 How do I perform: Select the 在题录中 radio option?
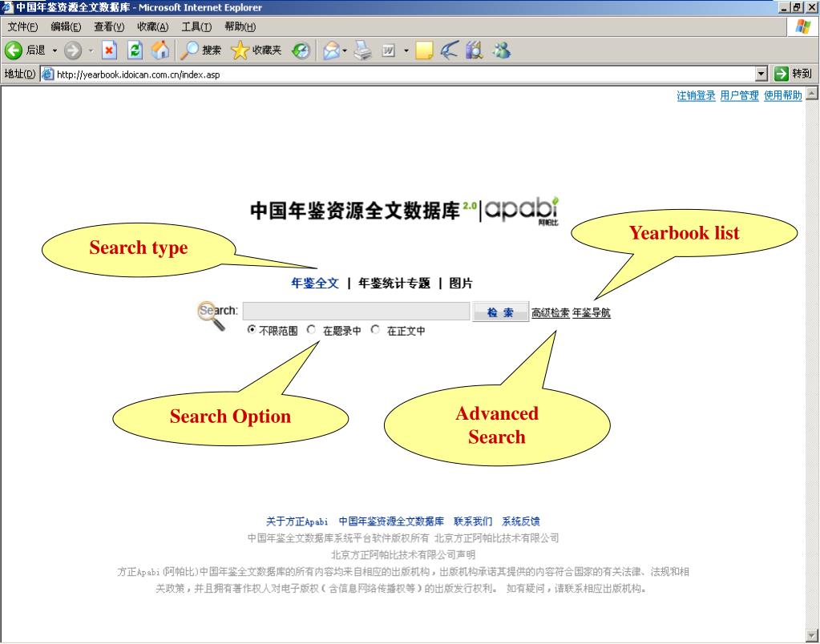(x=311, y=330)
